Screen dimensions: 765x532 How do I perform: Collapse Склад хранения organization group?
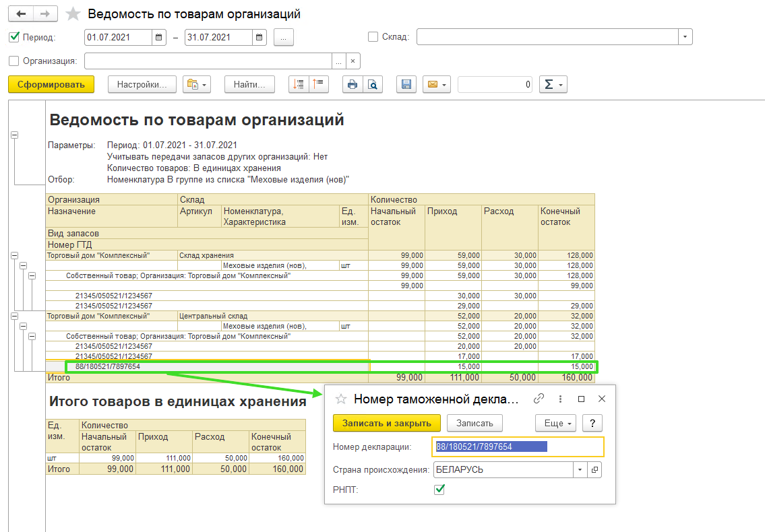point(15,255)
